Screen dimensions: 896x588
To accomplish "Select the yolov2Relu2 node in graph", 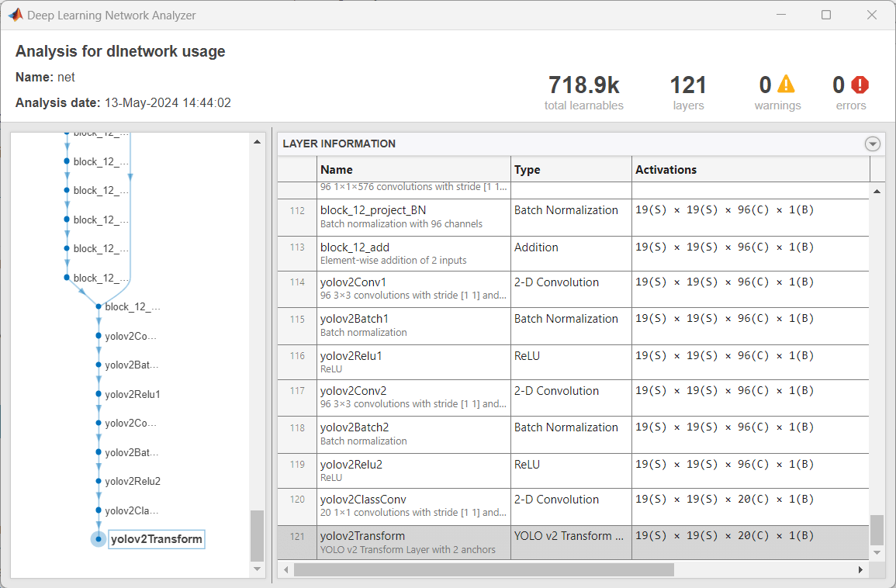I will point(133,481).
